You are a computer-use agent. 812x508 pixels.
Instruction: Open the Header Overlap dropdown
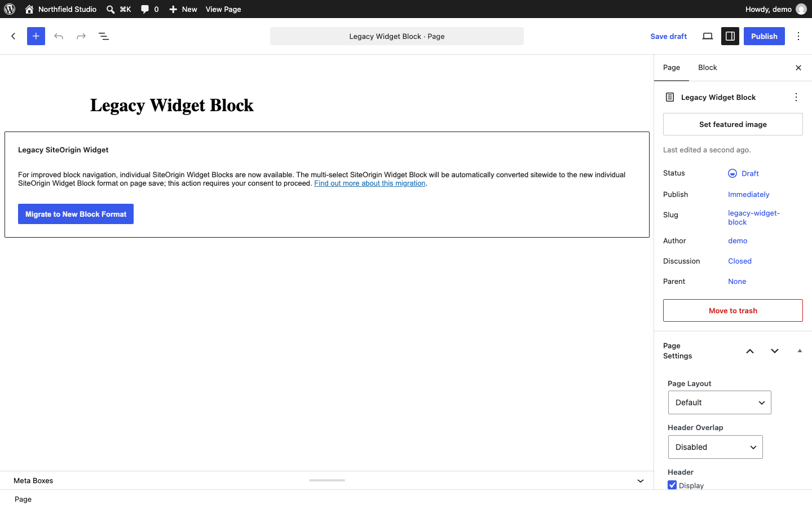[x=716, y=447]
